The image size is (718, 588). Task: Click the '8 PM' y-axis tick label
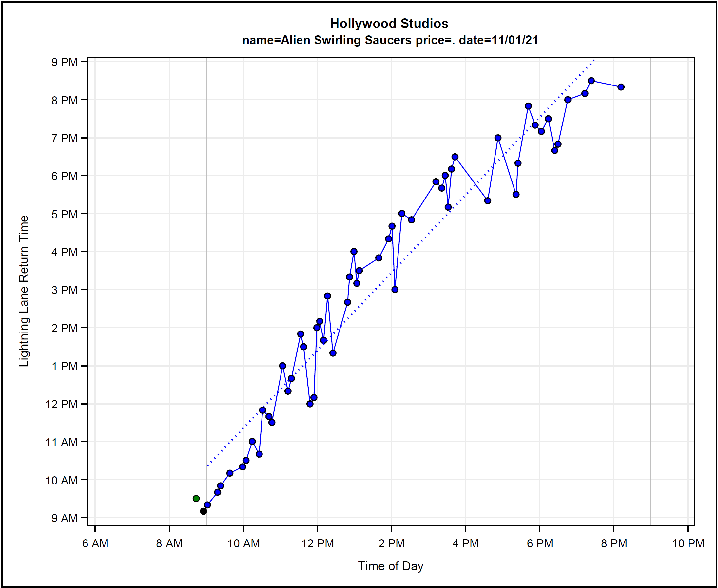coord(64,100)
